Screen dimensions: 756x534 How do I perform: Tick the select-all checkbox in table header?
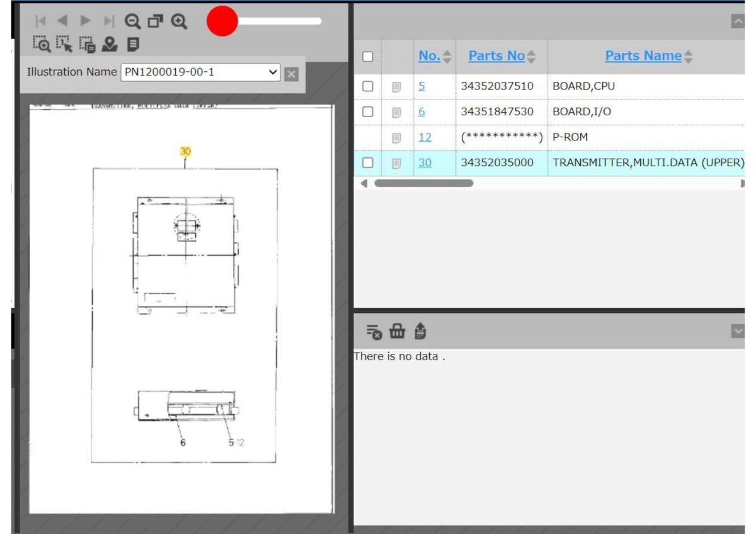pos(368,57)
